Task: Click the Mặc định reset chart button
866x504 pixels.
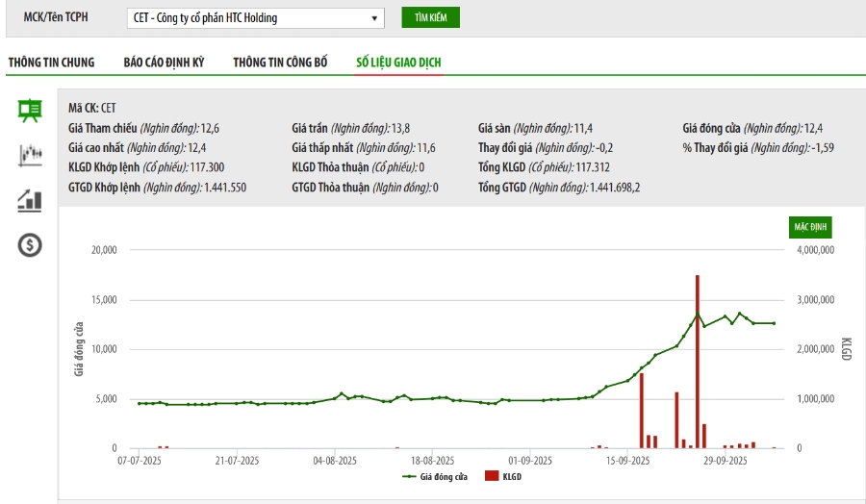Action: pyautogui.click(x=808, y=227)
